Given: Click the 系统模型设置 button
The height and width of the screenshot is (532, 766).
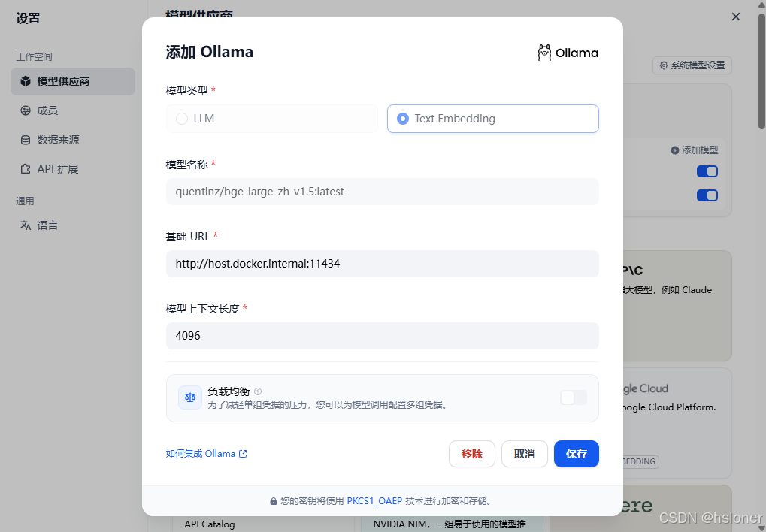Looking at the screenshot, I should pos(692,65).
